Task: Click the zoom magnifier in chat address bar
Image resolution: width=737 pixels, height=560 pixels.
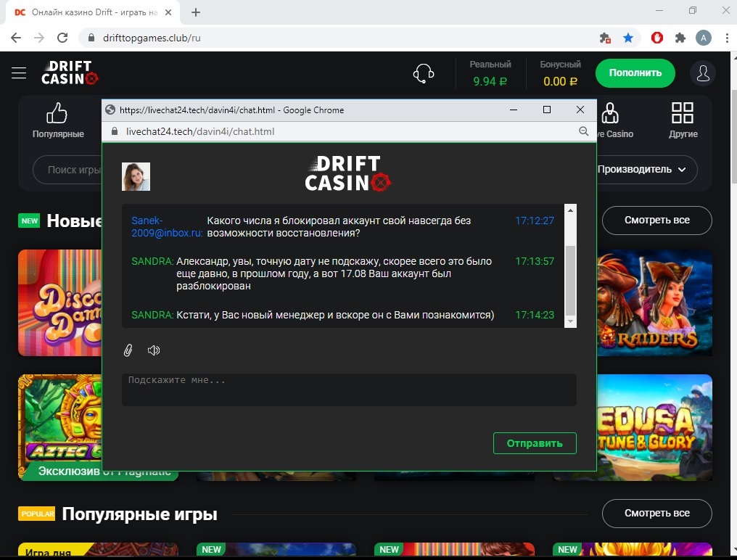Action: coord(583,131)
